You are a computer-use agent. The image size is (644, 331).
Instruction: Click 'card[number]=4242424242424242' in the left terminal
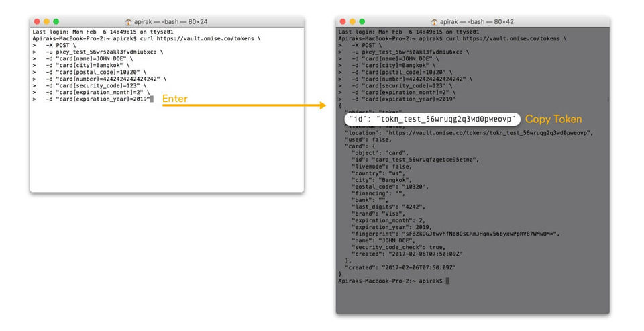108,79
